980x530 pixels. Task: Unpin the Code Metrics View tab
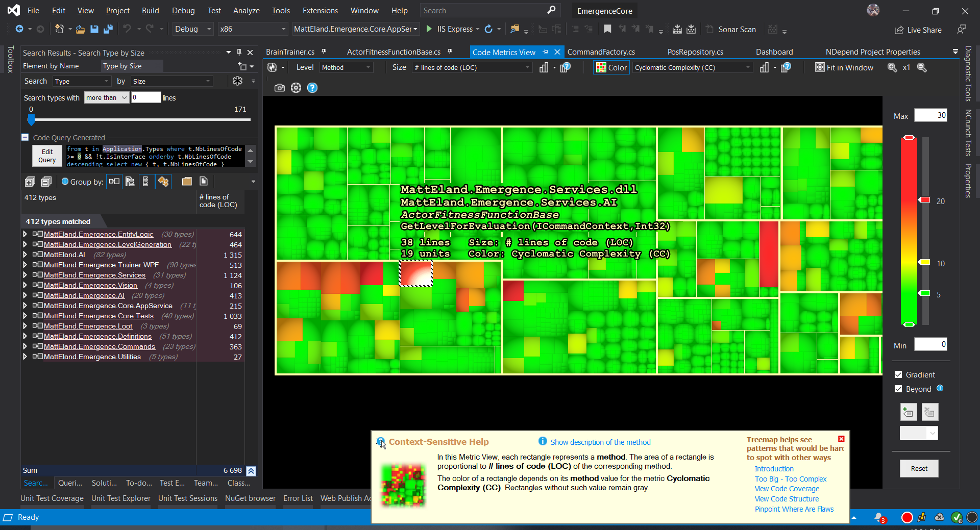[546, 52]
